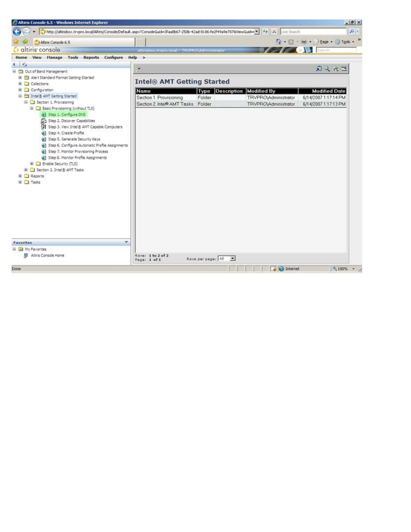This screenshot has width=411, height=532.
Task: Refresh the page using the green arrows icon
Action: point(265,31)
